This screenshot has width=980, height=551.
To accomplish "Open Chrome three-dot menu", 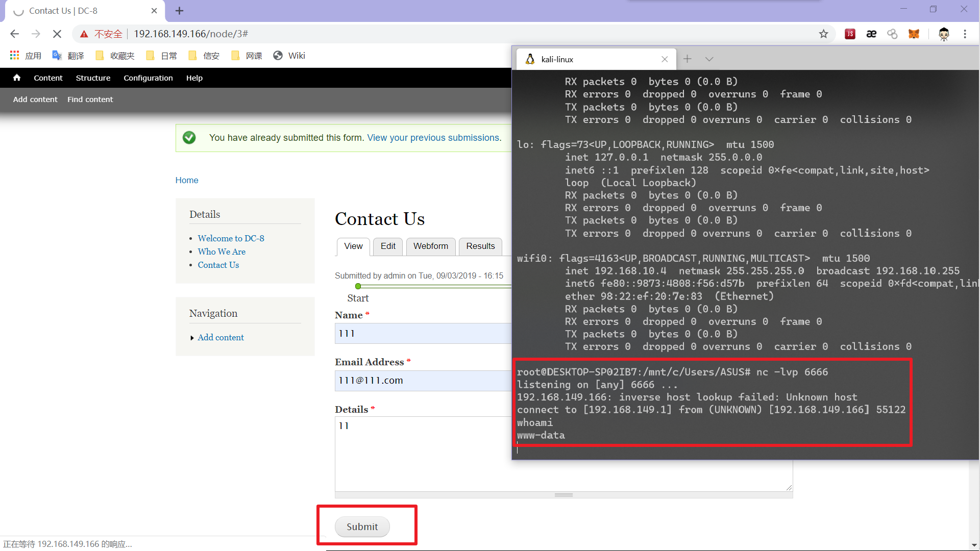I will click(965, 34).
